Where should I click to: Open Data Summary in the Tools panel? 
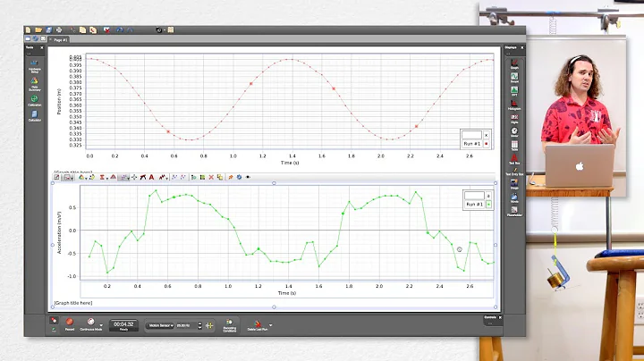click(35, 84)
